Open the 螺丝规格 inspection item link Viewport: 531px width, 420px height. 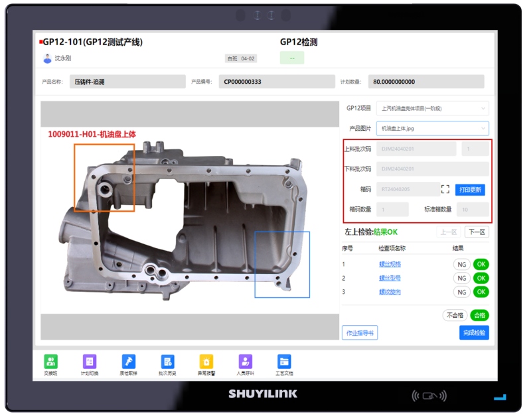[390, 264]
